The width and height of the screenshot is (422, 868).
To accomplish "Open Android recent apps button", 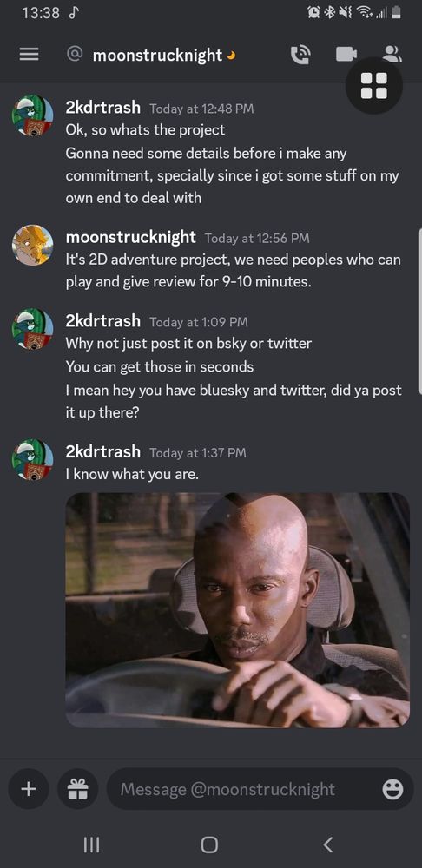I will (x=91, y=845).
